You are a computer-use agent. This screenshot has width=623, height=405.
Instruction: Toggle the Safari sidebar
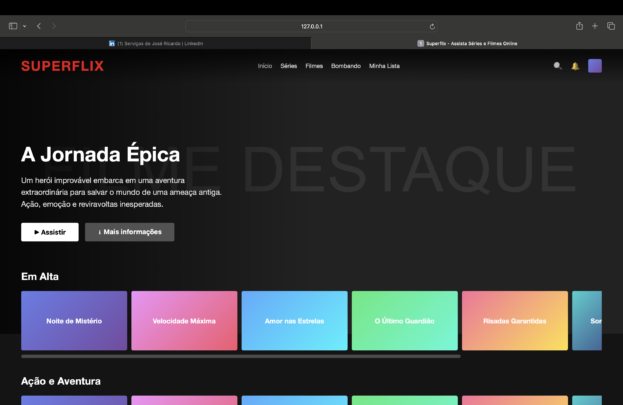pyautogui.click(x=13, y=26)
